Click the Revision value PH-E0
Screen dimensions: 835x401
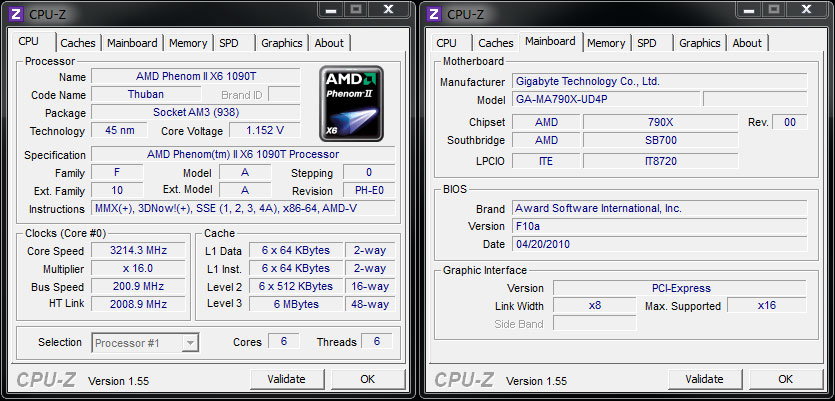(369, 190)
